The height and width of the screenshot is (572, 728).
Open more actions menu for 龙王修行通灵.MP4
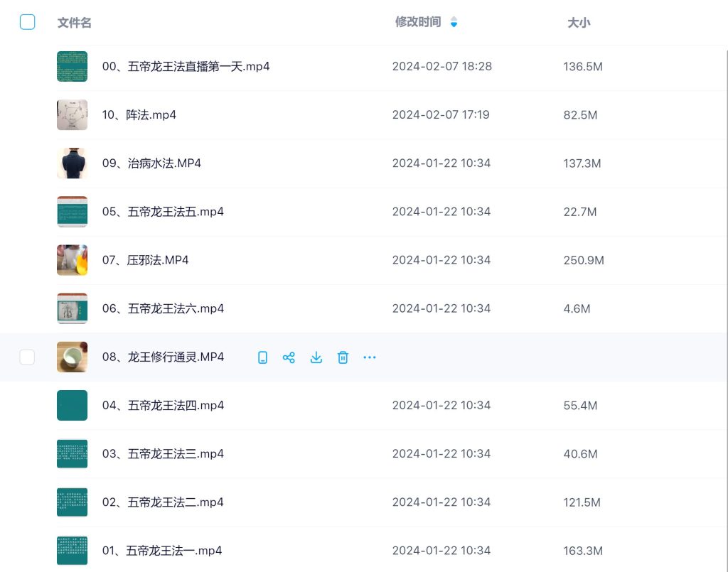(369, 357)
